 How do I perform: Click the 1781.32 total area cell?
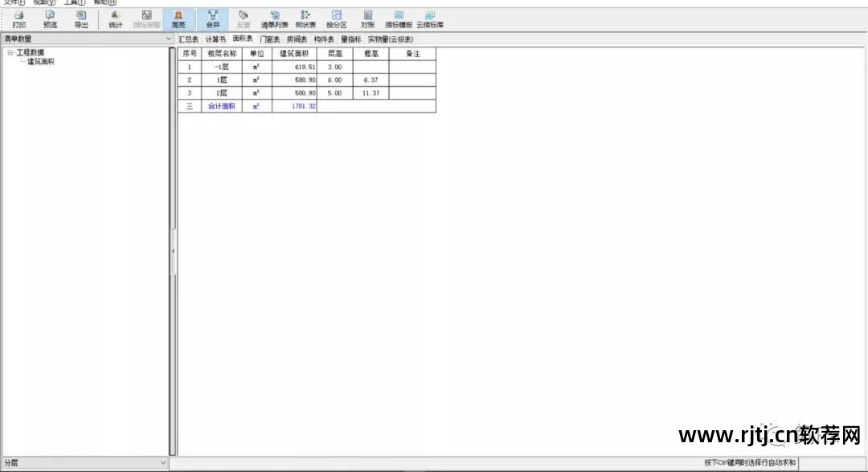(294, 106)
